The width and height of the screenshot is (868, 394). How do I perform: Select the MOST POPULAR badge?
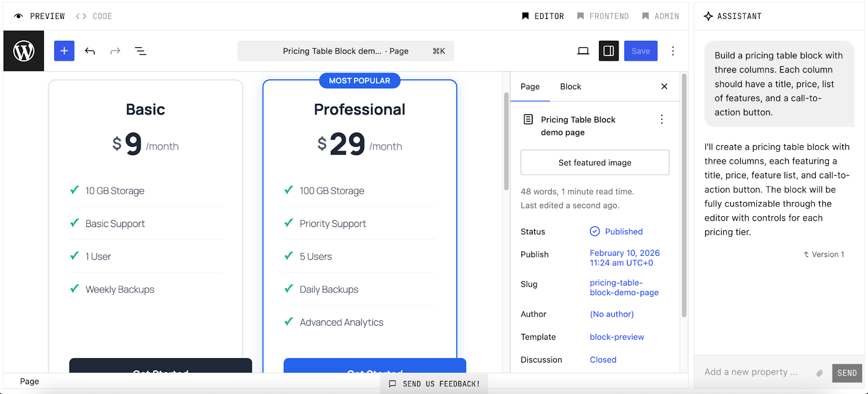[359, 81]
